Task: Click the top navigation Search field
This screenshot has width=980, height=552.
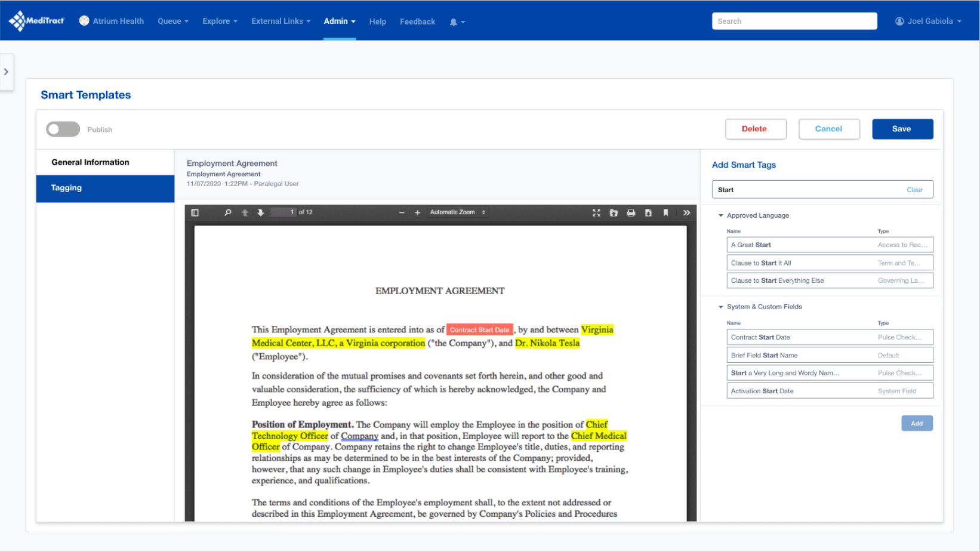Action: (794, 21)
